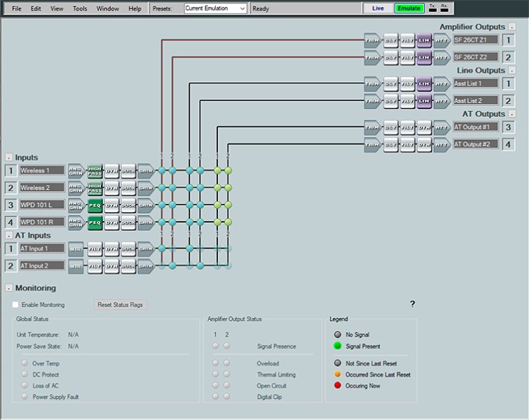The height and width of the screenshot is (420, 529).
Task: Collapse the Inputs section
Action: (x=8, y=157)
